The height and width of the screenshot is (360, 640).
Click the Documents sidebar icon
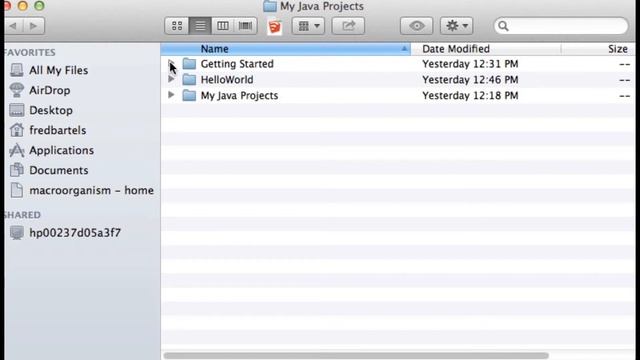[17, 170]
